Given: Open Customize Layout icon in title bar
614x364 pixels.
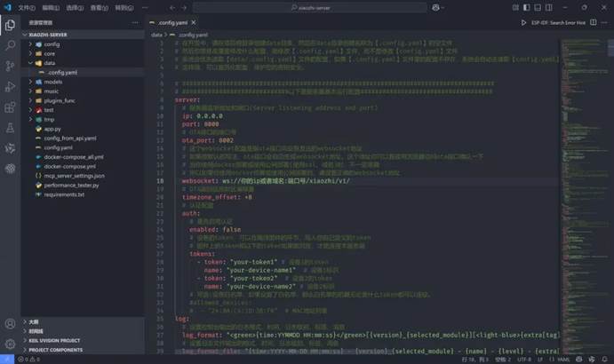Looking at the screenshot, I should click(515, 7).
